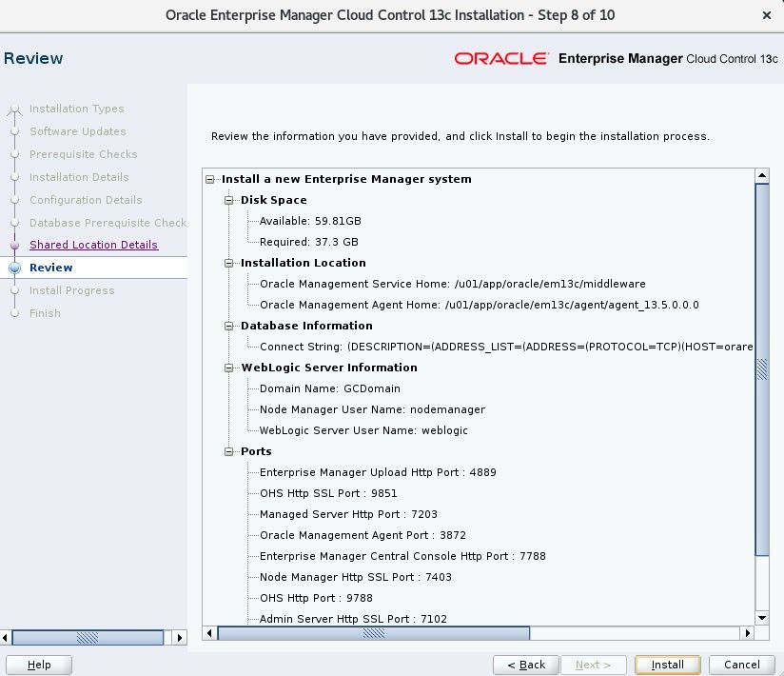This screenshot has width=784, height=676.
Task: Select Enterprise Manager Upload Http Port row
Action: point(378,473)
